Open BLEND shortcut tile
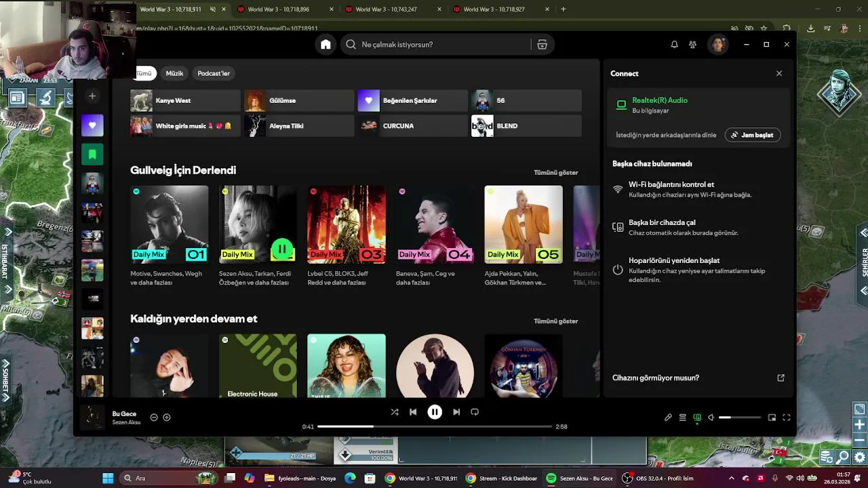Viewport: 868px width, 488px height. [526, 126]
